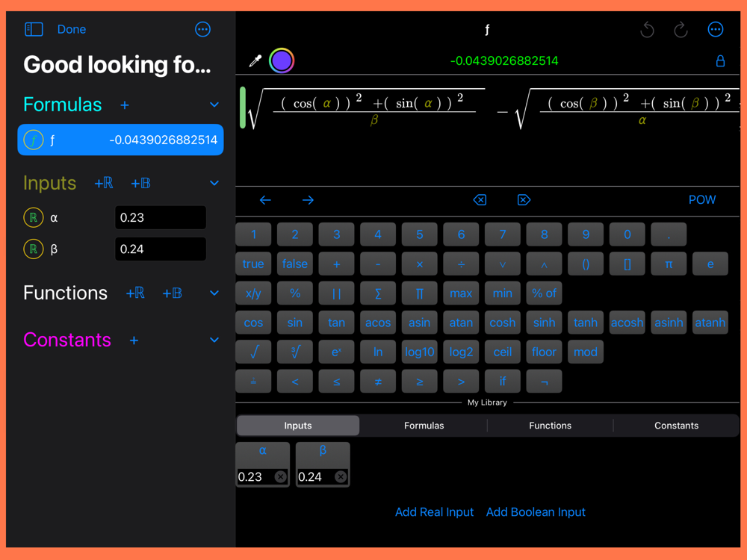Expand the Functions section chevron
747x560 pixels.
pyautogui.click(x=214, y=293)
